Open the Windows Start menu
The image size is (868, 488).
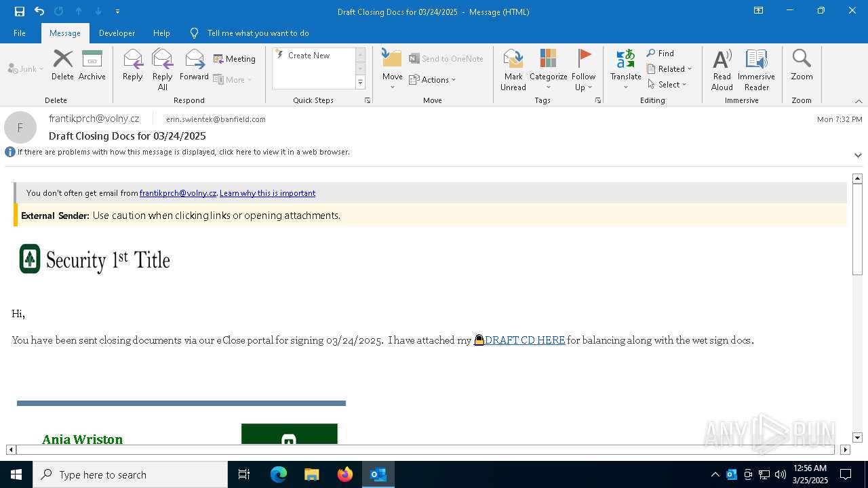click(16, 474)
